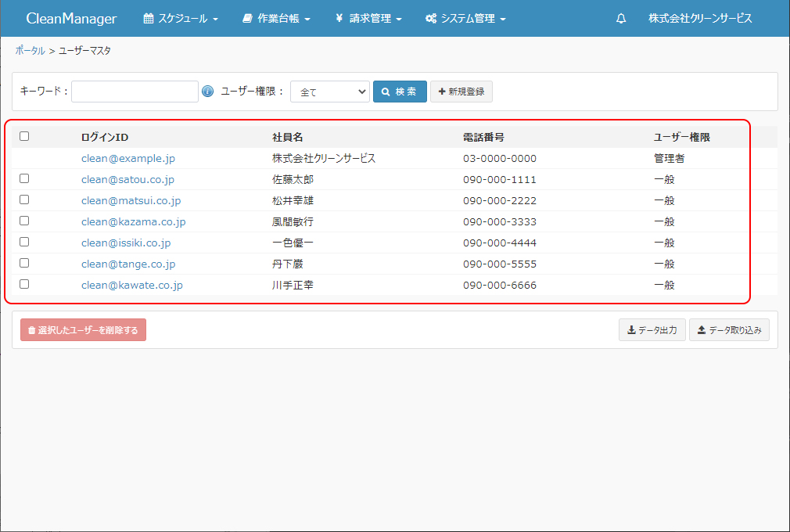Check the box for clean@satou.co.jp
This screenshot has height=532, width=790.
[x=24, y=178]
